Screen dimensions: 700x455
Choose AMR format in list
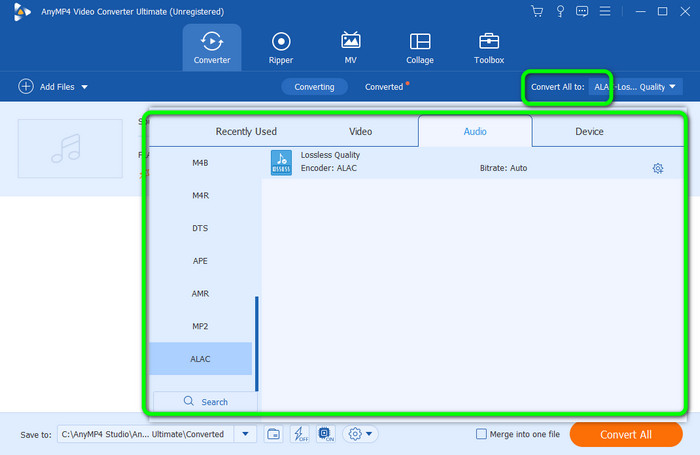[200, 293]
